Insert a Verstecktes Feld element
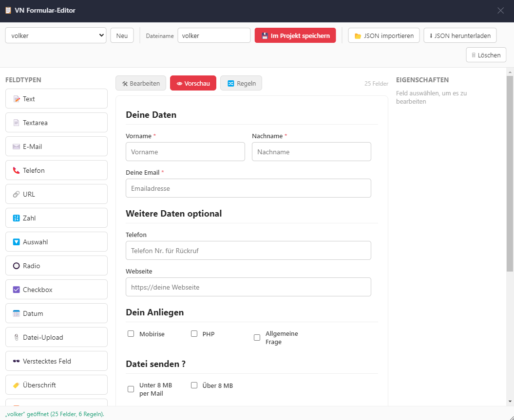 [x=57, y=361]
